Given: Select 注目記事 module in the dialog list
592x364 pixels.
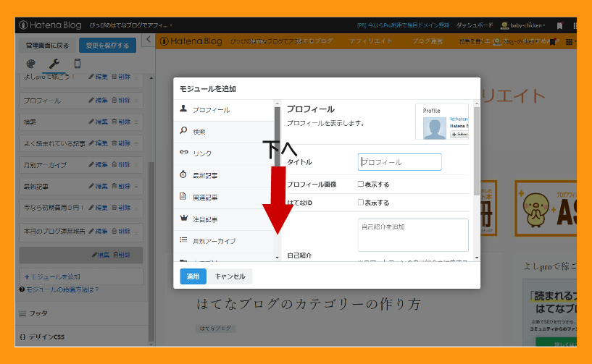Looking at the screenshot, I should click(223, 219).
